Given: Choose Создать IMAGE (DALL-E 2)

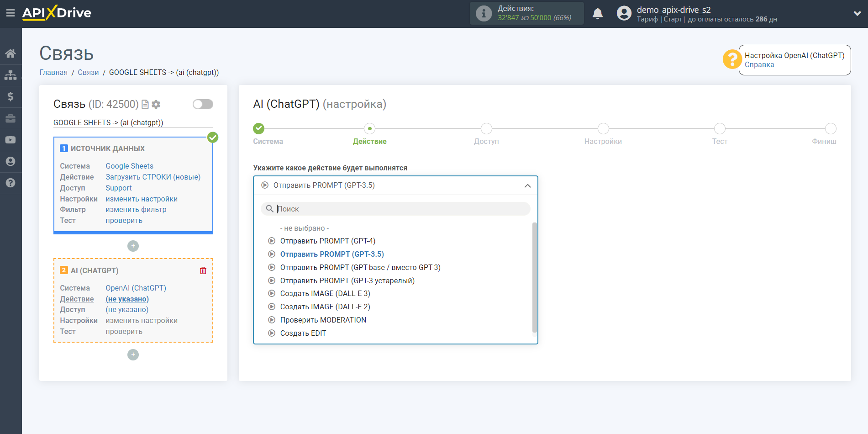Looking at the screenshot, I should coord(325,307).
